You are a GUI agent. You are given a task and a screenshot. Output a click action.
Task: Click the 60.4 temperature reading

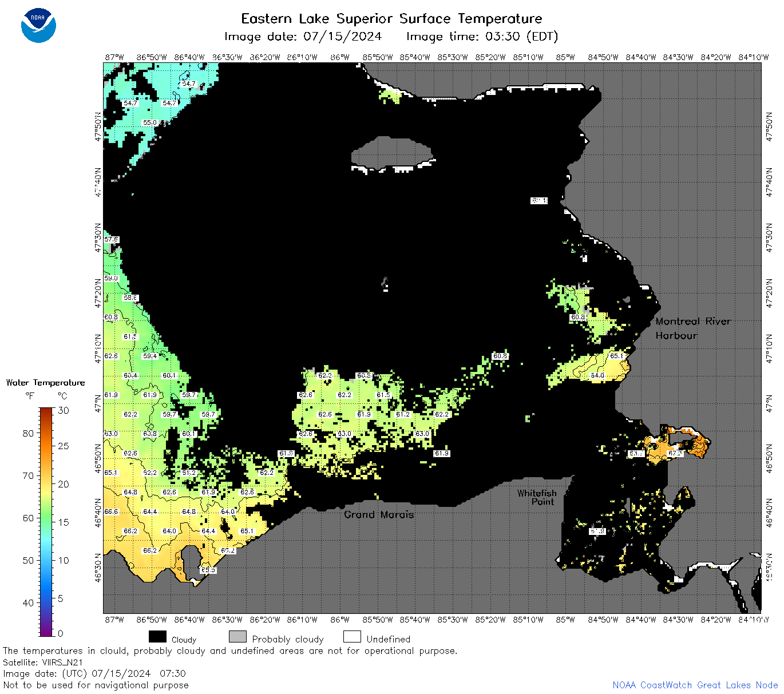[130, 376]
